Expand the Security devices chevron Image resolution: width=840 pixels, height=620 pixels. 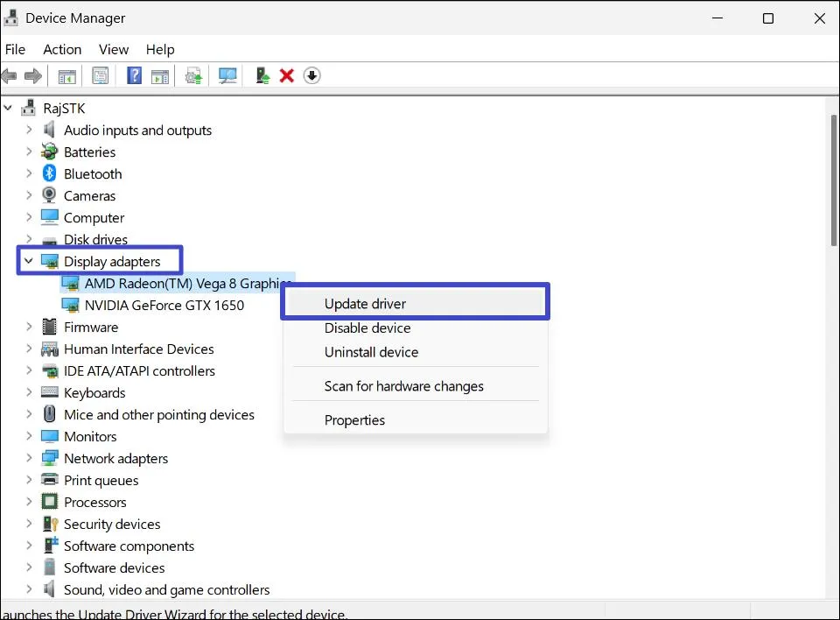(x=29, y=524)
